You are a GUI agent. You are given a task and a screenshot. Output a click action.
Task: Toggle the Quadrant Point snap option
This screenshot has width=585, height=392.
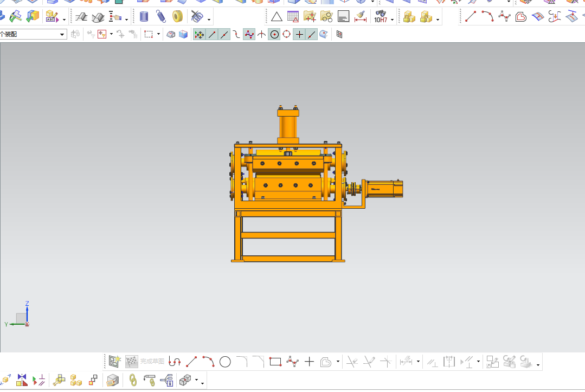[286, 35]
